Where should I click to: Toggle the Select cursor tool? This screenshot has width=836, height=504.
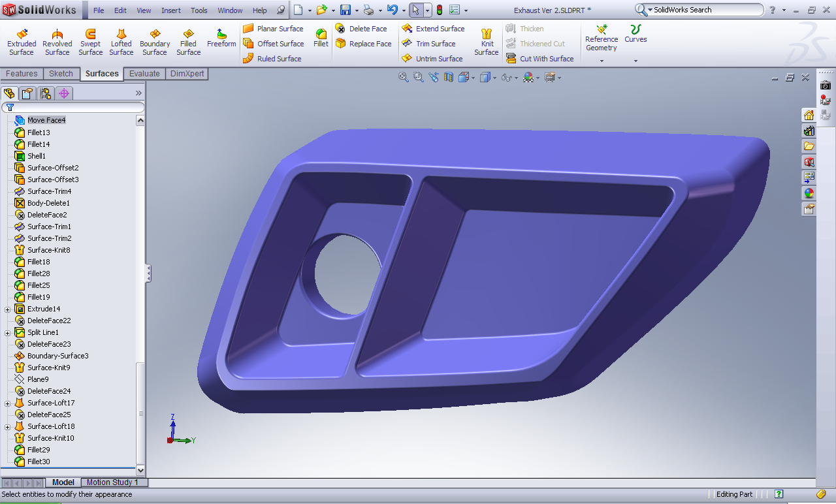pyautogui.click(x=415, y=10)
